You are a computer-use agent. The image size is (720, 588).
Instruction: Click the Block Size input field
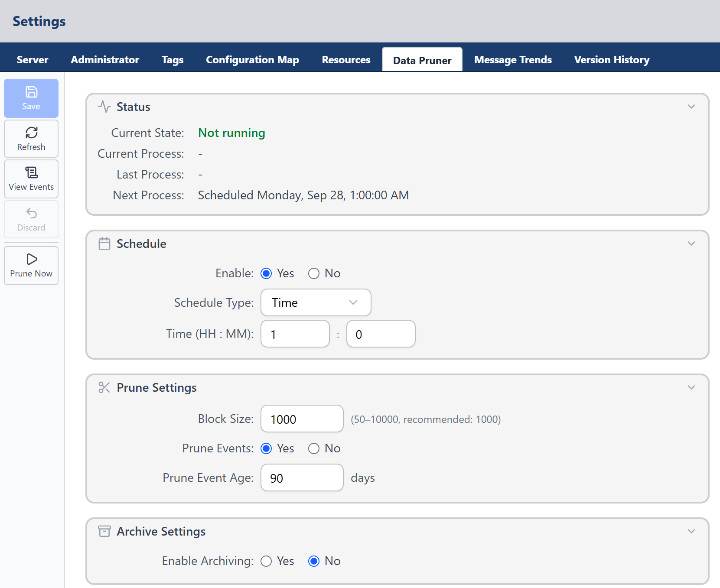[302, 419]
